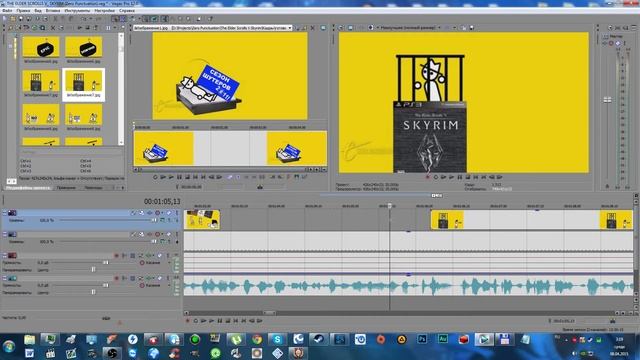Minimize the second video track header
The width and height of the screenshot is (640, 360).
pyautogui.click(x=5, y=234)
